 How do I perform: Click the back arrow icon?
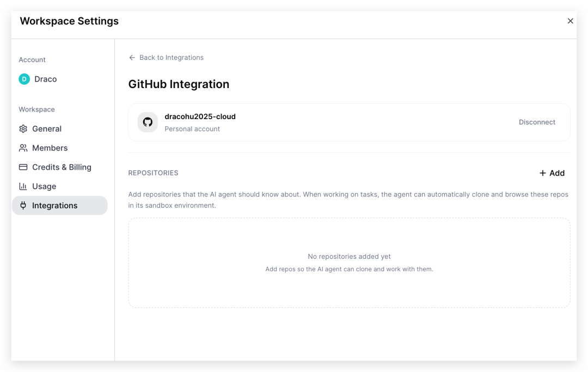132,58
